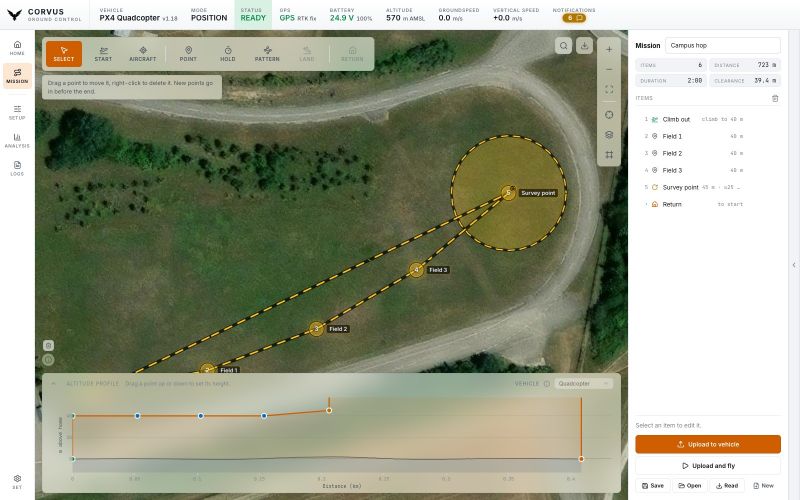The image size is (800, 500).
Task: Open the Logs sidebar section
Action: click(x=17, y=168)
